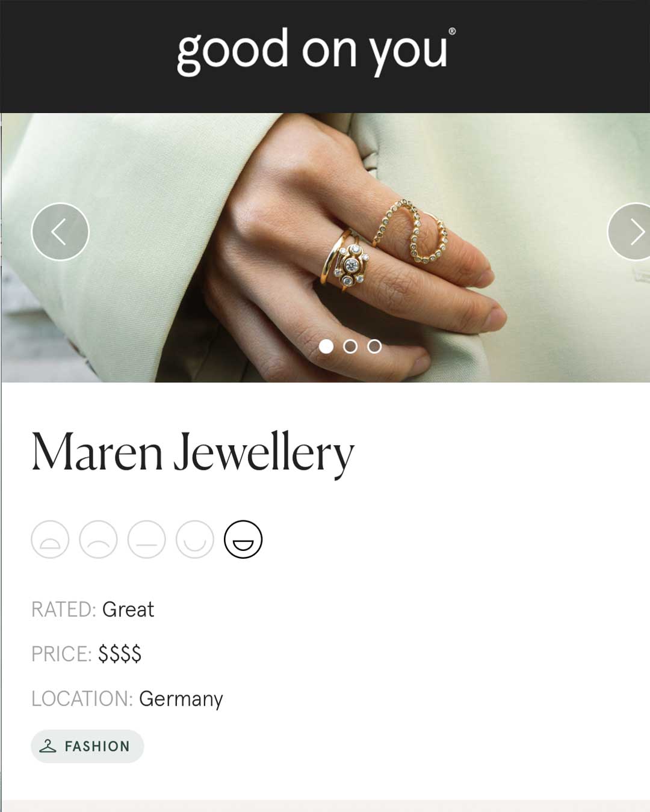
Task: Open the Fashion category tag
Action: point(87,746)
